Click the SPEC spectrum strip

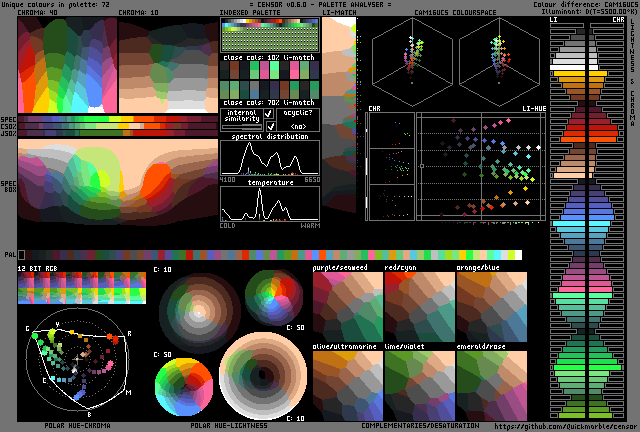coord(118,119)
